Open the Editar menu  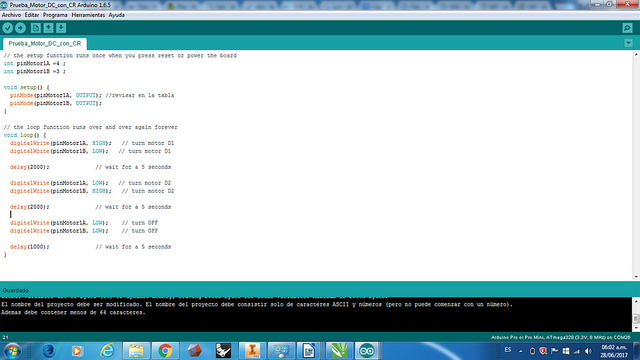coord(31,15)
